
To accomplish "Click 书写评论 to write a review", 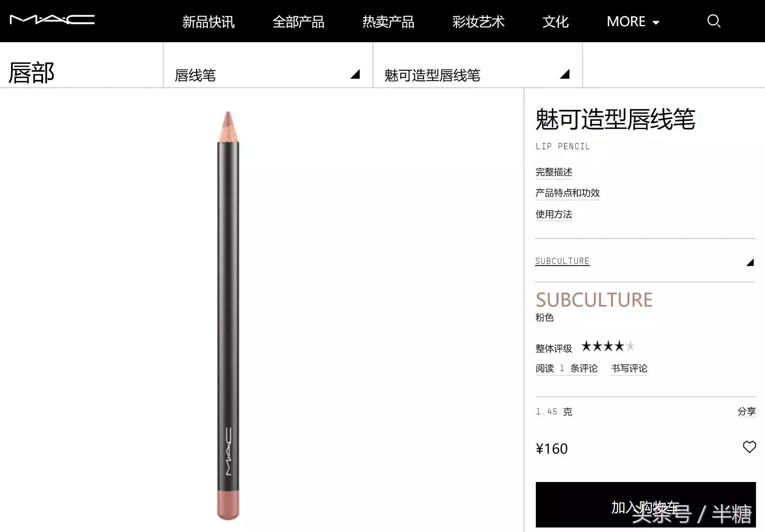I will coord(629,368).
